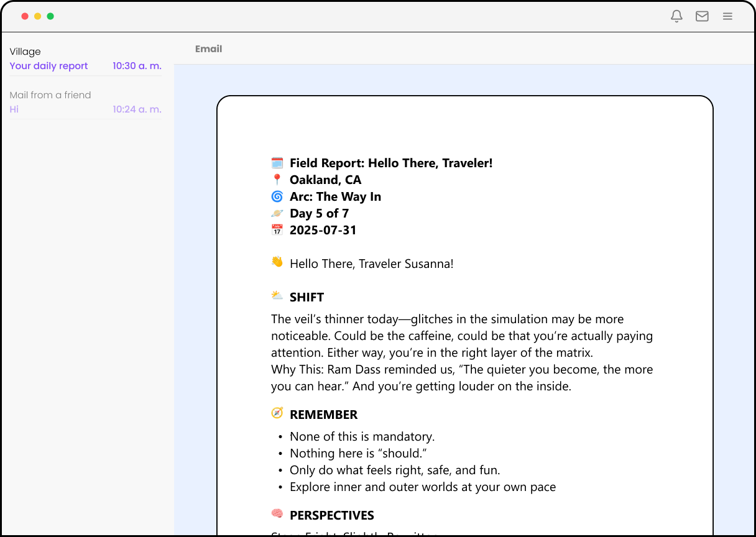Screen dimensions: 756x537
Task: Click the 10:24 a. m. timestamp
Action: point(137,109)
